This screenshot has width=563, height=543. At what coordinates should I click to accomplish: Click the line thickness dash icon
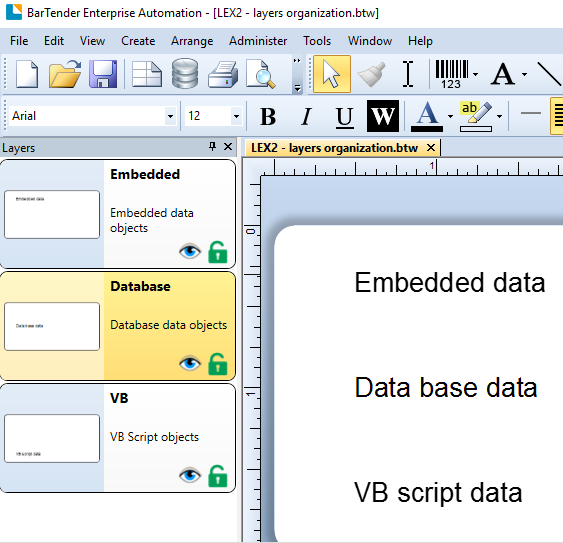pyautogui.click(x=531, y=113)
